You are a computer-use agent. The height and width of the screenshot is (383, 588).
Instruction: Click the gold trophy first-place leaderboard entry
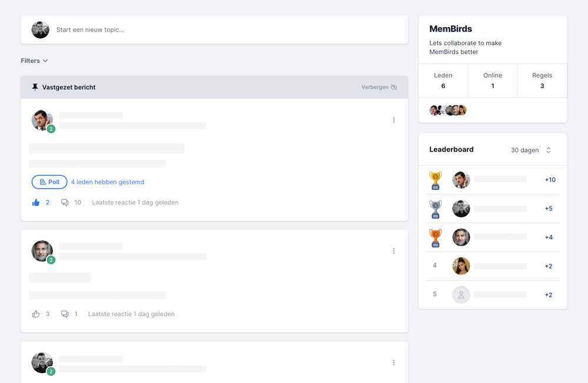coord(493,180)
